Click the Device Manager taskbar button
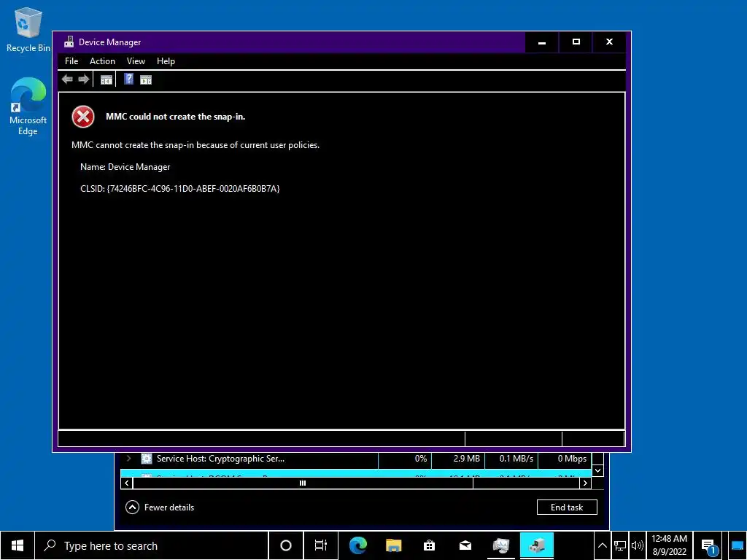 537,545
